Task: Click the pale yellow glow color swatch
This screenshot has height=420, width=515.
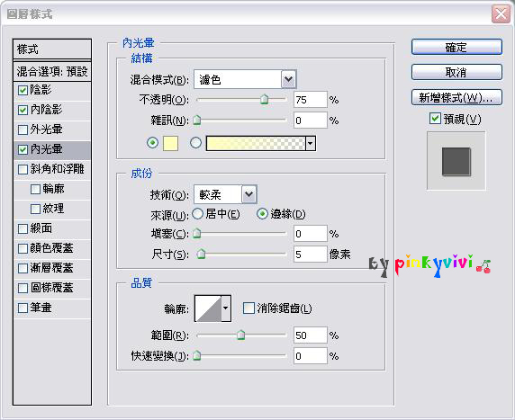Action: [170, 143]
